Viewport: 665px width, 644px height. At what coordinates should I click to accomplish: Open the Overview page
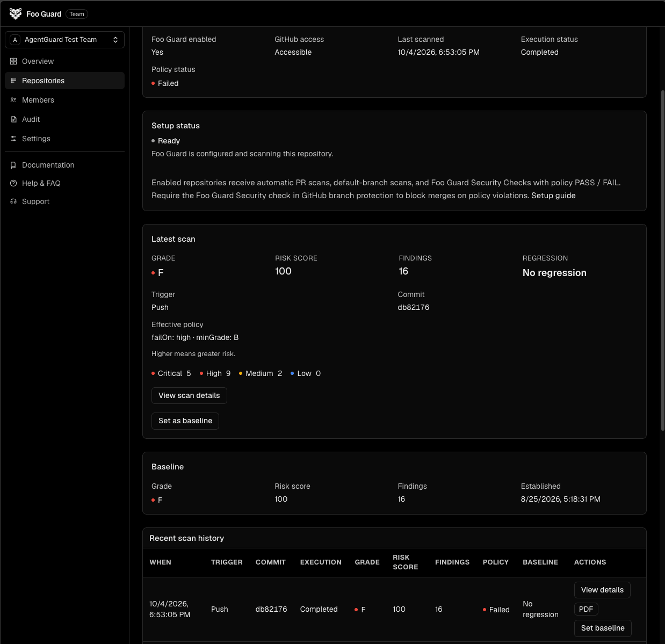tap(64, 61)
